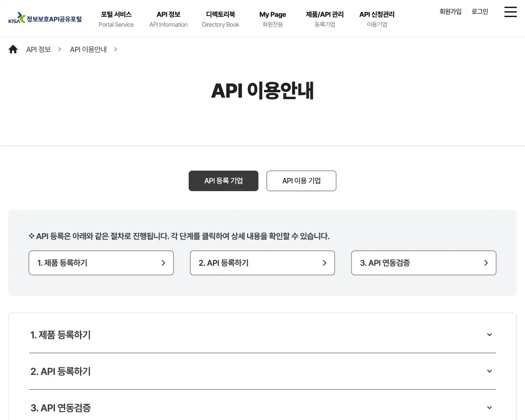Open the 포털 서비스 menu
The width and height of the screenshot is (525, 420).
pyautogui.click(x=116, y=19)
